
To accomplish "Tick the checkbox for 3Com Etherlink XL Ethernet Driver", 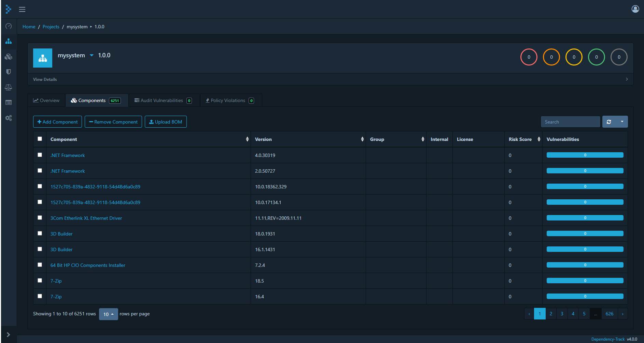I will pyautogui.click(x=40, y=218).
